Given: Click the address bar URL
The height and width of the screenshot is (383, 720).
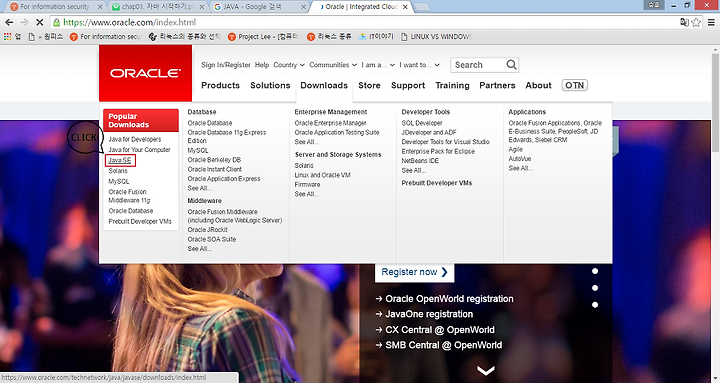Looking at the screenshot, I should tap(129, 22).
